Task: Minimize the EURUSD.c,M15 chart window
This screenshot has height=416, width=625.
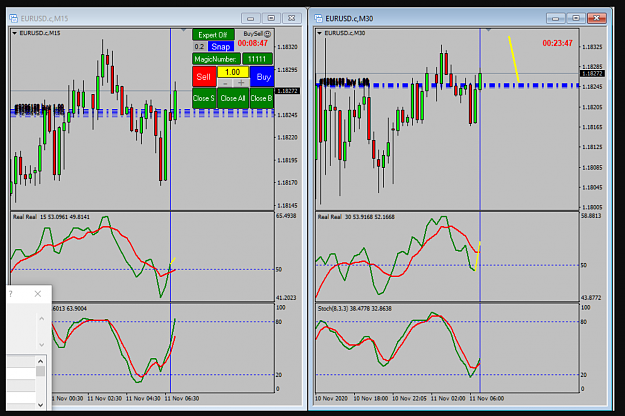Action: pos(251,18)
